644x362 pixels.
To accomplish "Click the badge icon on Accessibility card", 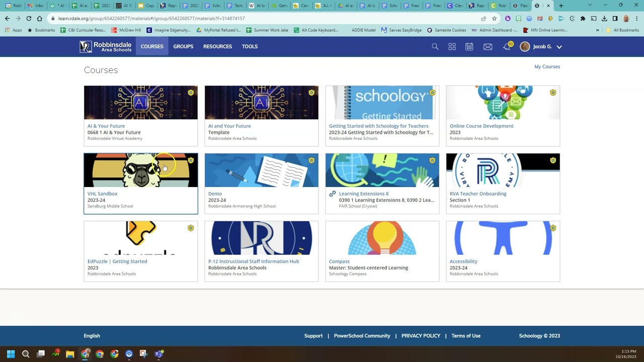I will (553, 228).
